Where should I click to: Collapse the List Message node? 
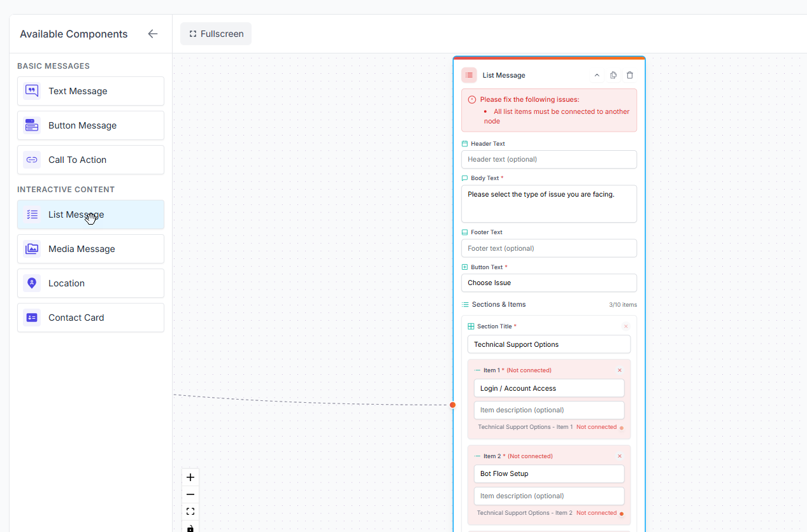[x=596, y=74]
